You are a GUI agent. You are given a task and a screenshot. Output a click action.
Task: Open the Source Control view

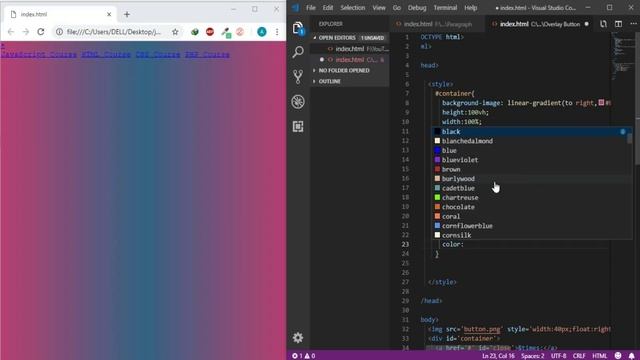coord(298,77)
